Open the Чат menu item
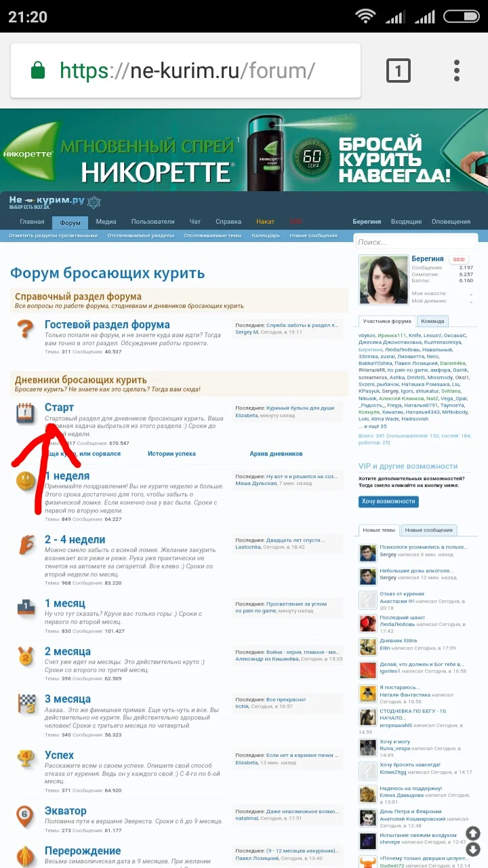 tap(195, 222)
